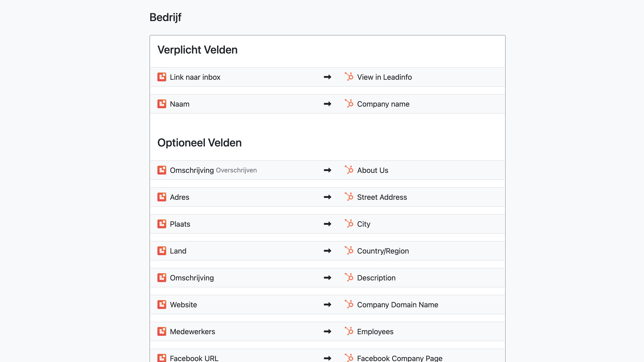Click the City mapping target
Screen dimensions: 644x362
[363, 224]
